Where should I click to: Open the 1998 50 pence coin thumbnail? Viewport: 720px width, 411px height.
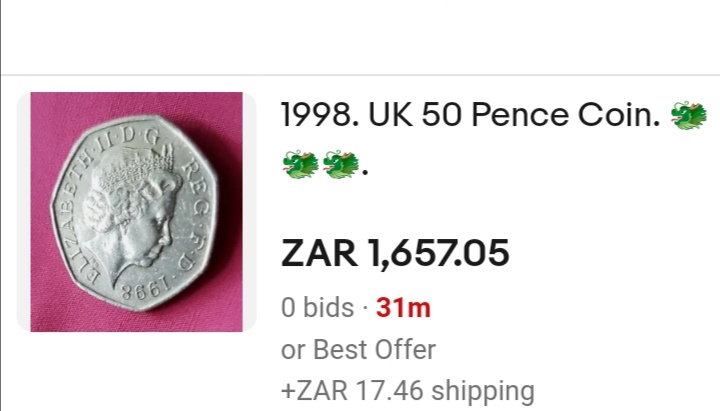137,212
